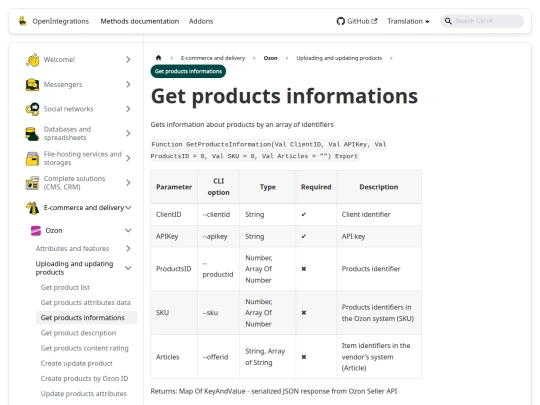Click the Databases and spreadsheets icon
The image size is (540, 405).
[33, 134]
